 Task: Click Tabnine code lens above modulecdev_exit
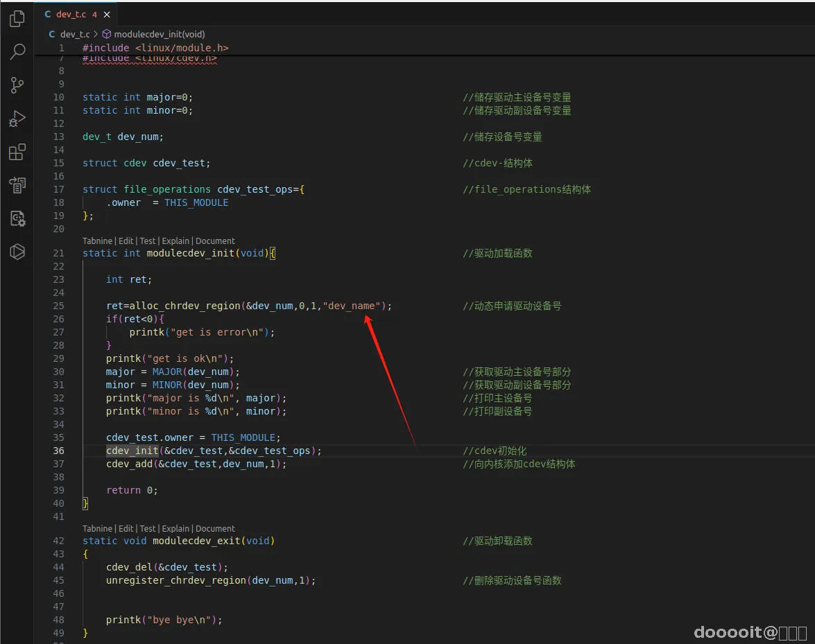coord(97,528)
